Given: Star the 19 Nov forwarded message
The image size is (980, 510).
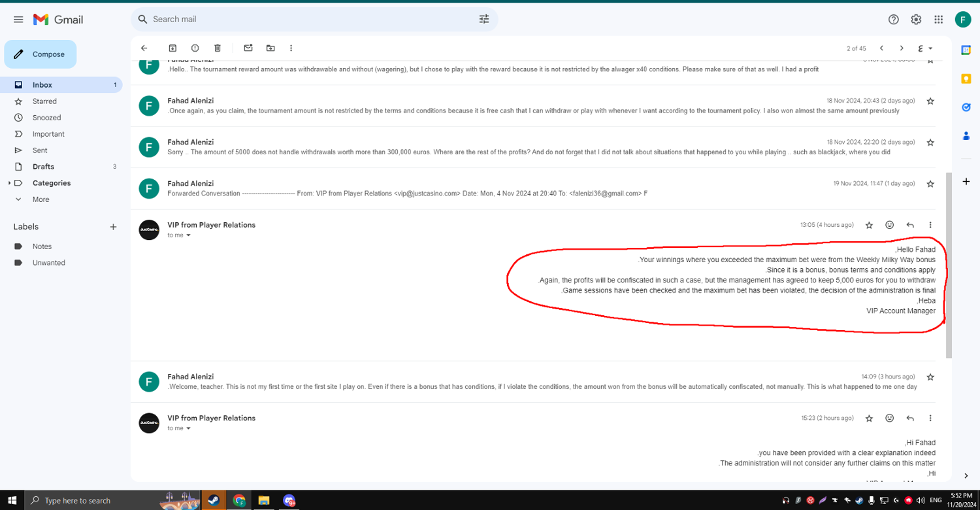Looking at the screenshot, I should [930, 184].
